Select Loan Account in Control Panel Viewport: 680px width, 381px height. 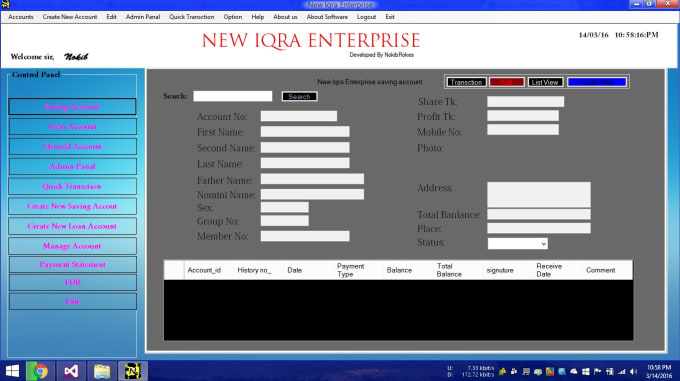[72, 127]
